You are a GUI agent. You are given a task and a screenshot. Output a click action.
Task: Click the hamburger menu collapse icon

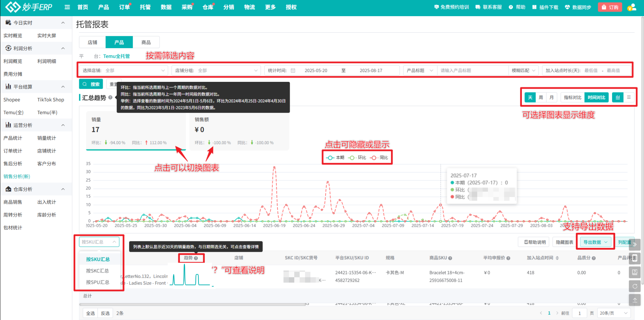coord(67,7)
